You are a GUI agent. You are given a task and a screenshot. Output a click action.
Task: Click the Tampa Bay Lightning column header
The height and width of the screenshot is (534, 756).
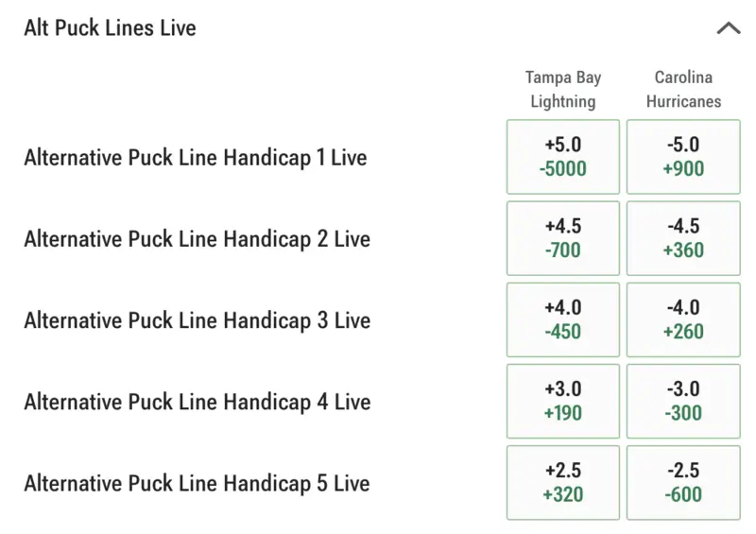[x=563, y=89]
